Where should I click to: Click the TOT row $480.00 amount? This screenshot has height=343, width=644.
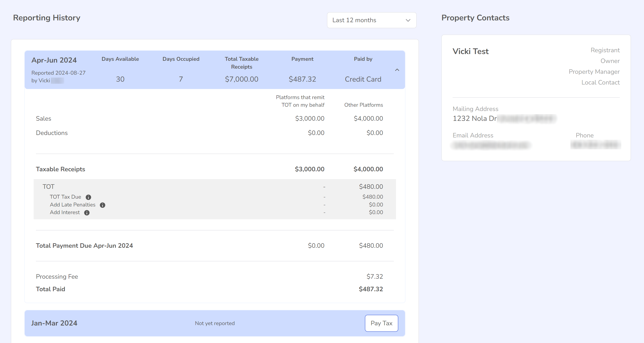(x=371, y=187)
